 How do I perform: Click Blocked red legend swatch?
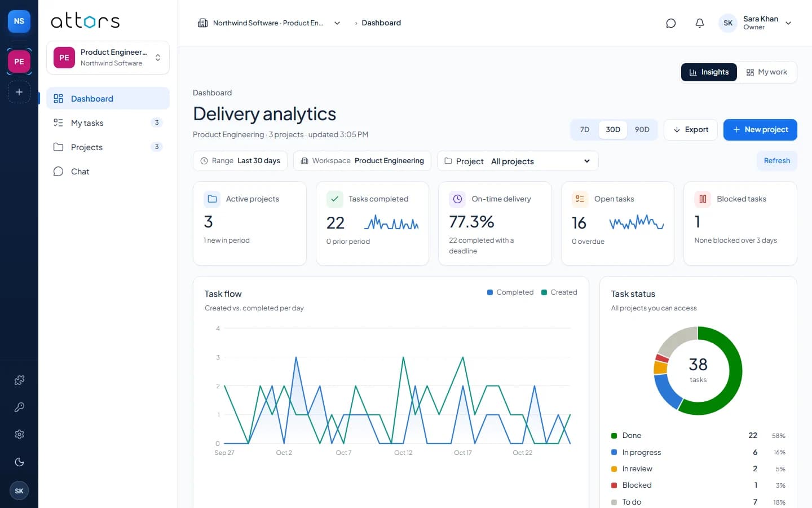click(614, 485)
